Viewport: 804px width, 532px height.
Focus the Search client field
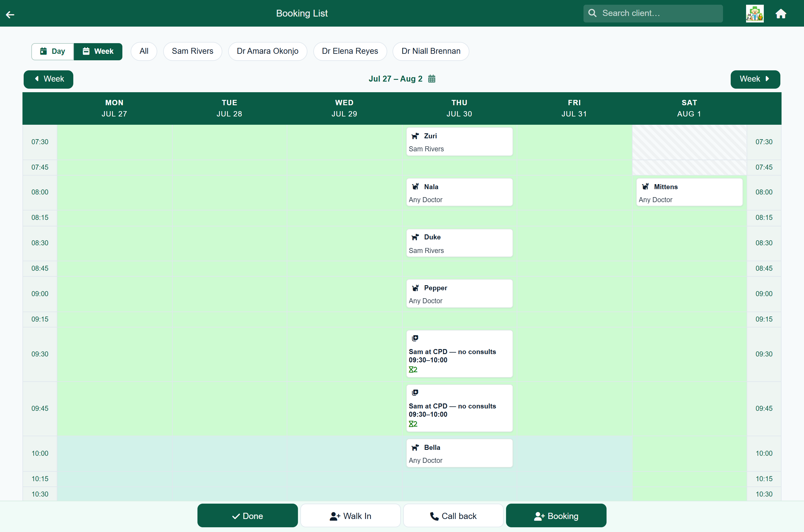click(653, 13)
